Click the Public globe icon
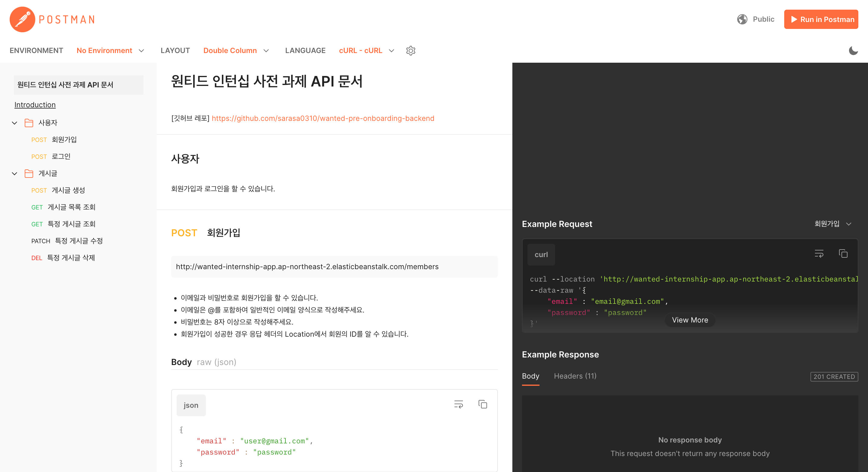The image size is (868, 472). coord(742,19)
